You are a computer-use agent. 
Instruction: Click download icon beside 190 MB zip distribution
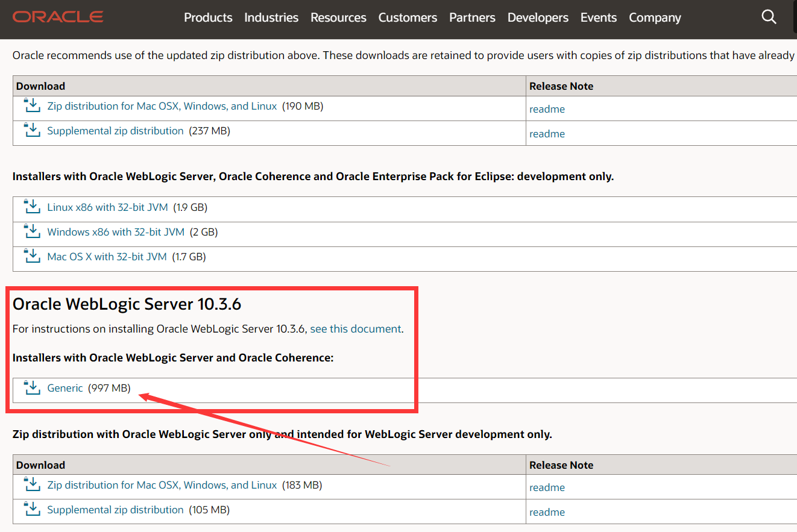32,105
